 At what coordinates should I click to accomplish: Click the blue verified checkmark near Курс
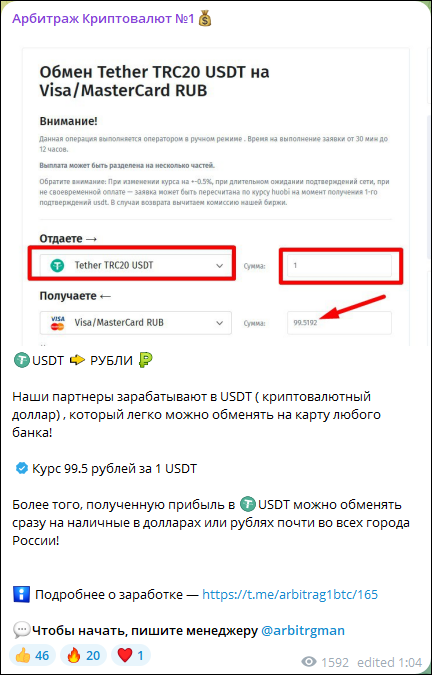pyautogui.click(x=22, y=468)
